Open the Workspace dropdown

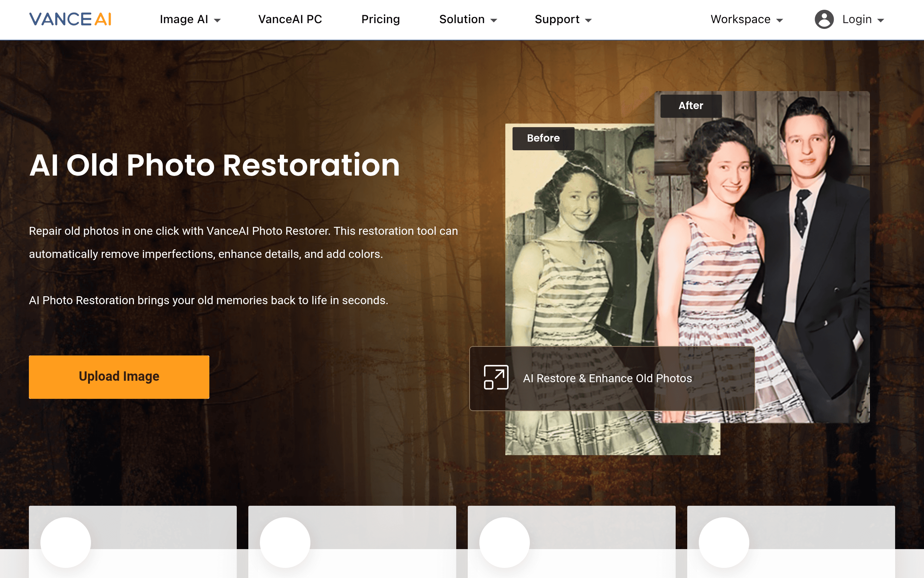point(747,19)
